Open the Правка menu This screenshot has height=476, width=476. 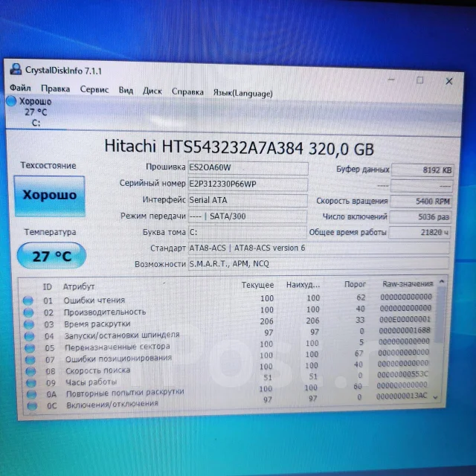(56, 89)
